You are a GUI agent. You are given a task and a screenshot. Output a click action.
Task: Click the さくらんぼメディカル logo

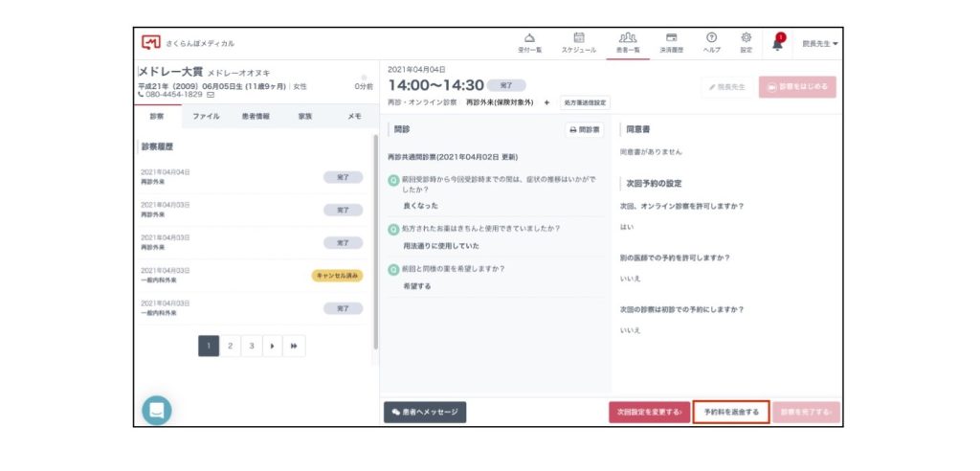point(151,43)
